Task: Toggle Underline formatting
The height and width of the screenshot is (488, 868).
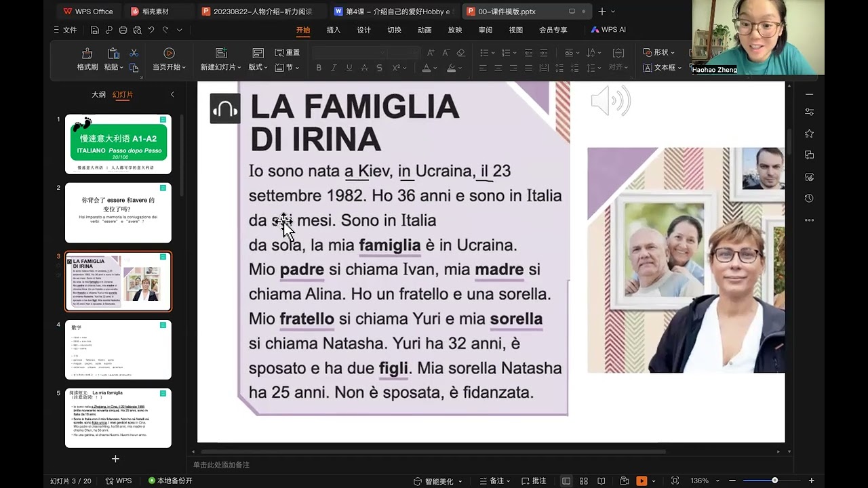Action: pos(349,68)
